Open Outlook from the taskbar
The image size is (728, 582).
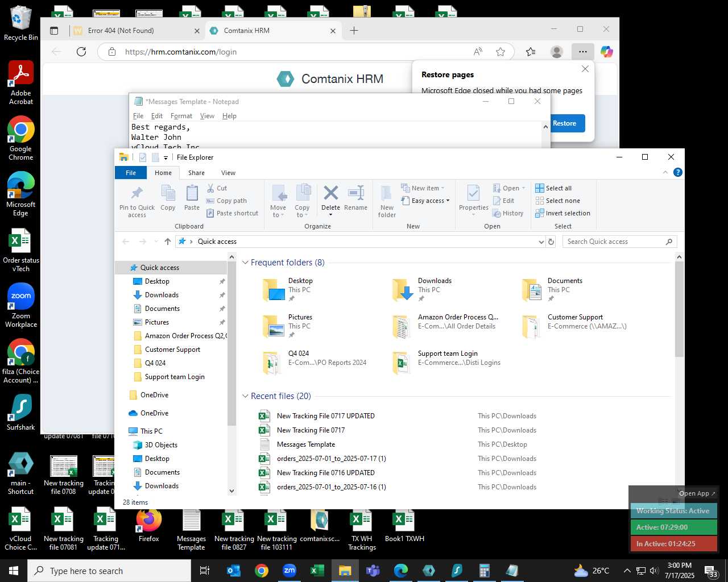(x=234, y=571)
